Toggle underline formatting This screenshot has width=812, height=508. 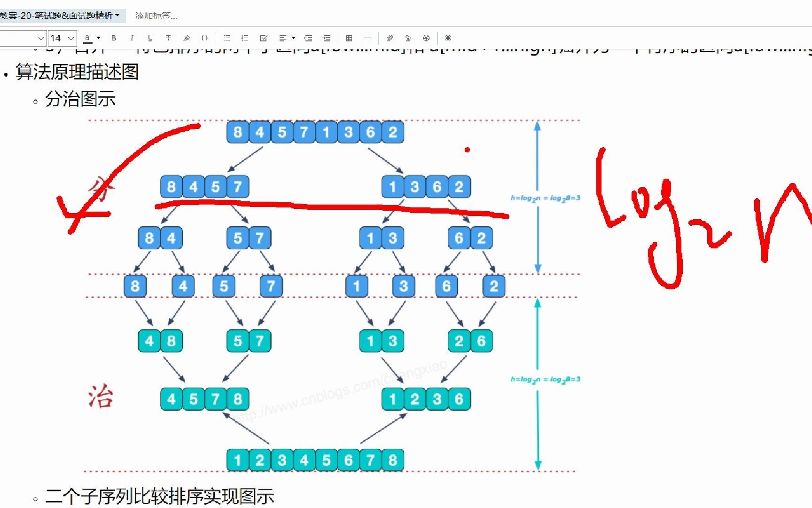(x=150, y=38)
